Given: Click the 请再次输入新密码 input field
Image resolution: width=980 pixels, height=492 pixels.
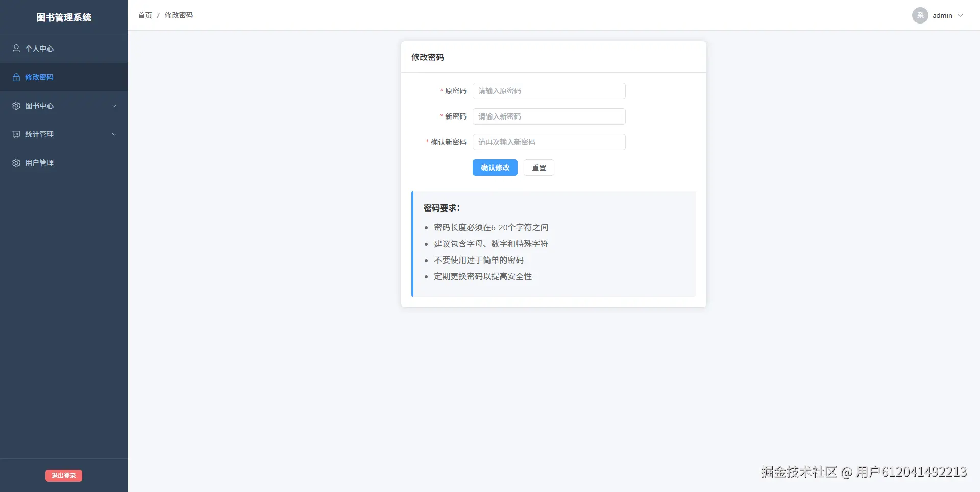Looking at the screenshot, I should coord(549,142).
